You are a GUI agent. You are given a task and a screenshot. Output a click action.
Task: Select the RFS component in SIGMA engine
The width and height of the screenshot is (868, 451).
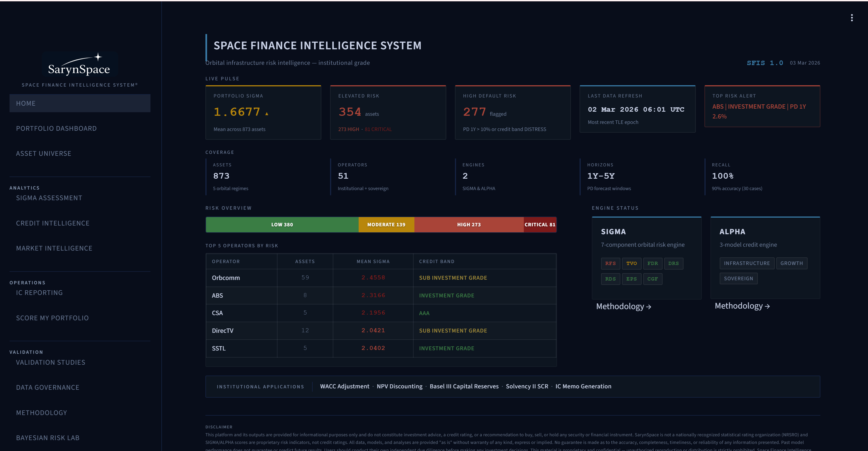click(610, 263)
